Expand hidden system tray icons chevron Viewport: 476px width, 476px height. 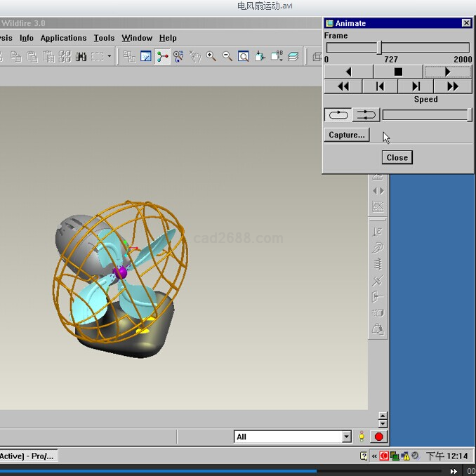point(374,456)
